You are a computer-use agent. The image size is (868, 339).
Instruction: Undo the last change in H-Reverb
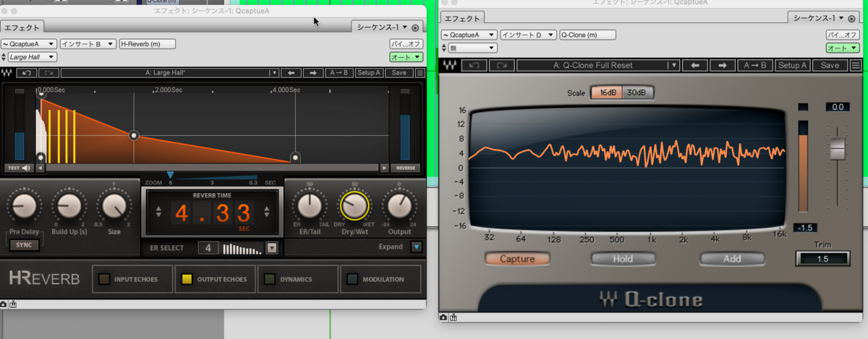click(27, 73)
